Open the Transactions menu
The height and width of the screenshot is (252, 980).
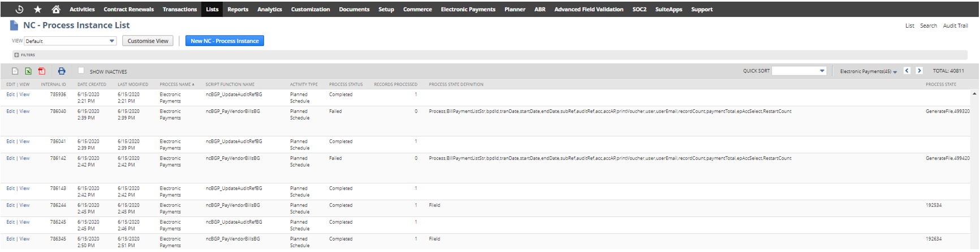click(179, 9)
